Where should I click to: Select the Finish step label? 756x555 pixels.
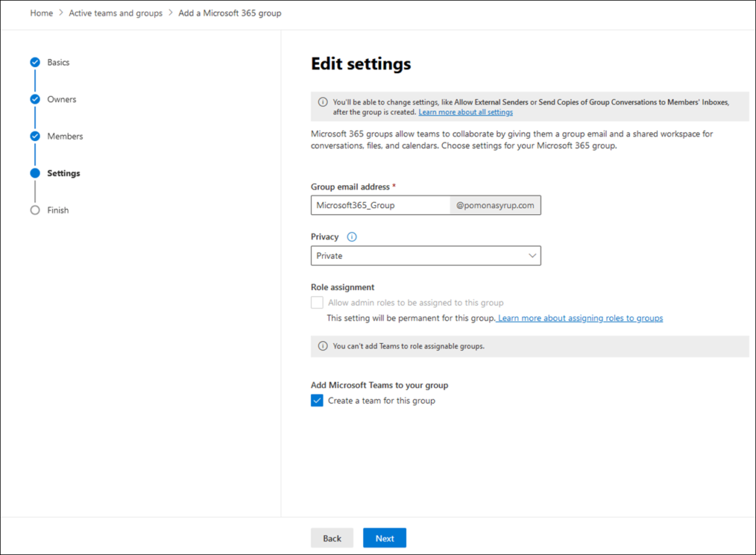pos(58,210)
